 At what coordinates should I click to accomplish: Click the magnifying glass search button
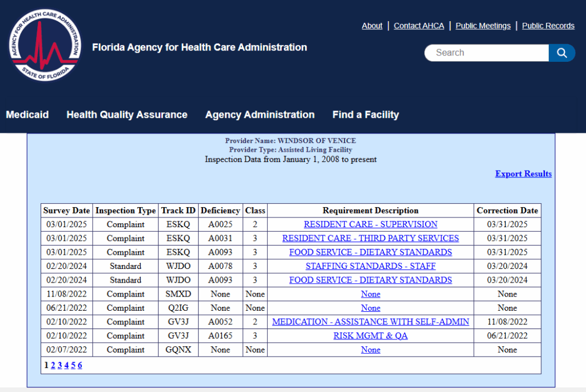click(561, 53)
